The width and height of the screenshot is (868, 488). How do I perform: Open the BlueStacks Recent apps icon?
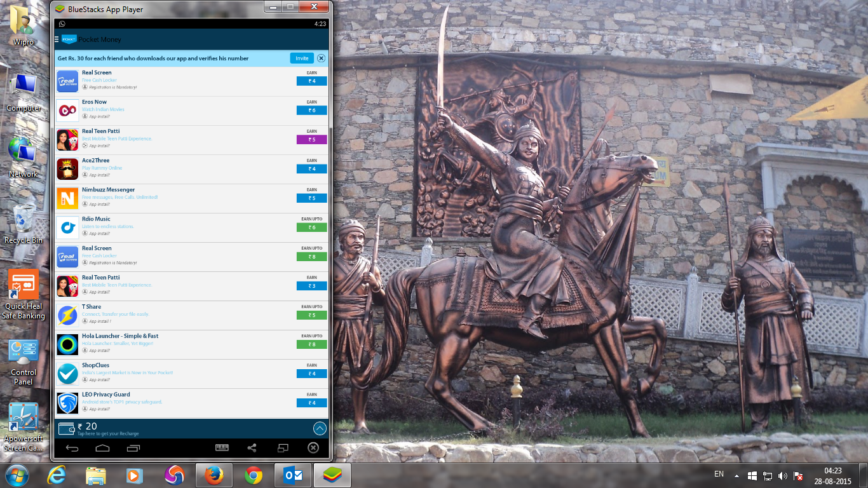pyautogui.click(x=133, y=448)
